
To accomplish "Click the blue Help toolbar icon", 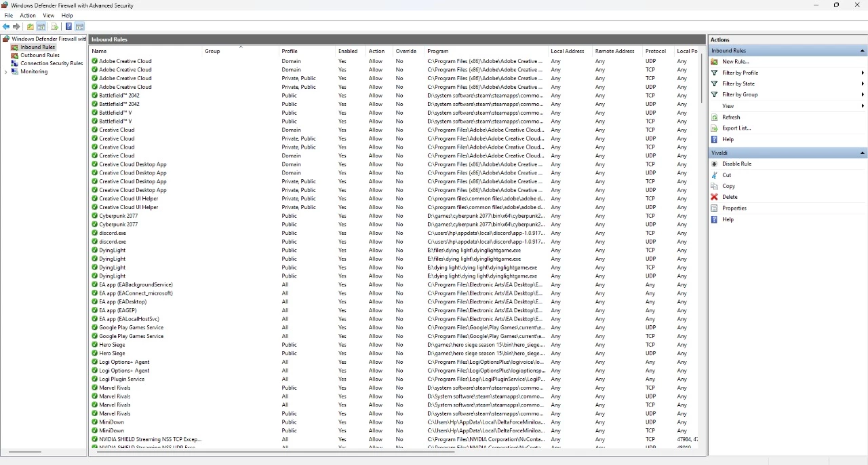I will (x=68, y=26).
